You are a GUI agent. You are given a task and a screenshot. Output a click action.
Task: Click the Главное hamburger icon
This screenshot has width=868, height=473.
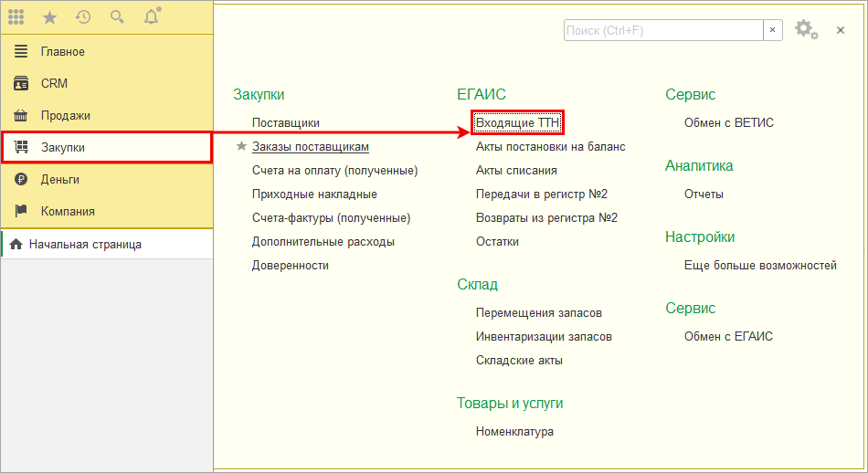click(x=21, y=51)
